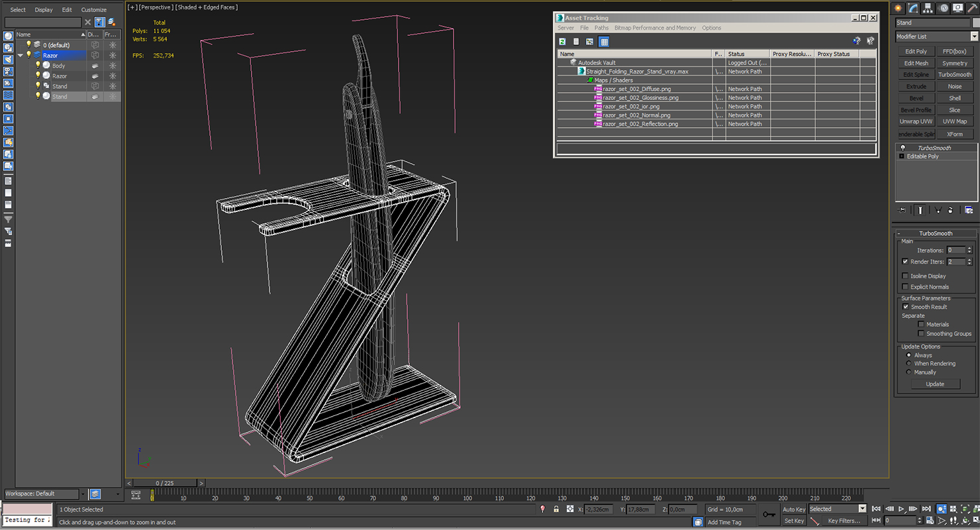Open the Modify command panel tab
Screen dimensions: 980x530
click(913, 8)
